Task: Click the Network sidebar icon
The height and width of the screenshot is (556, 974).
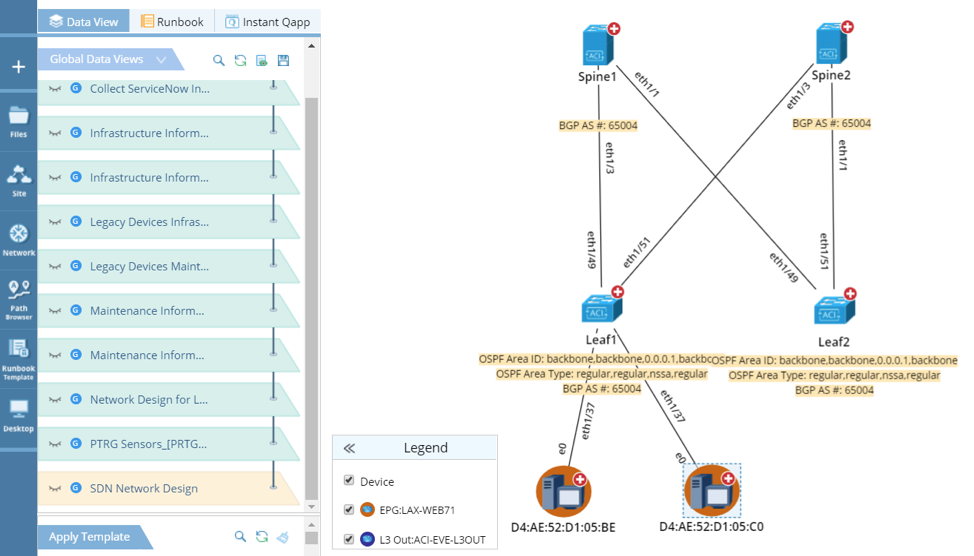Action: pos(18,239)
